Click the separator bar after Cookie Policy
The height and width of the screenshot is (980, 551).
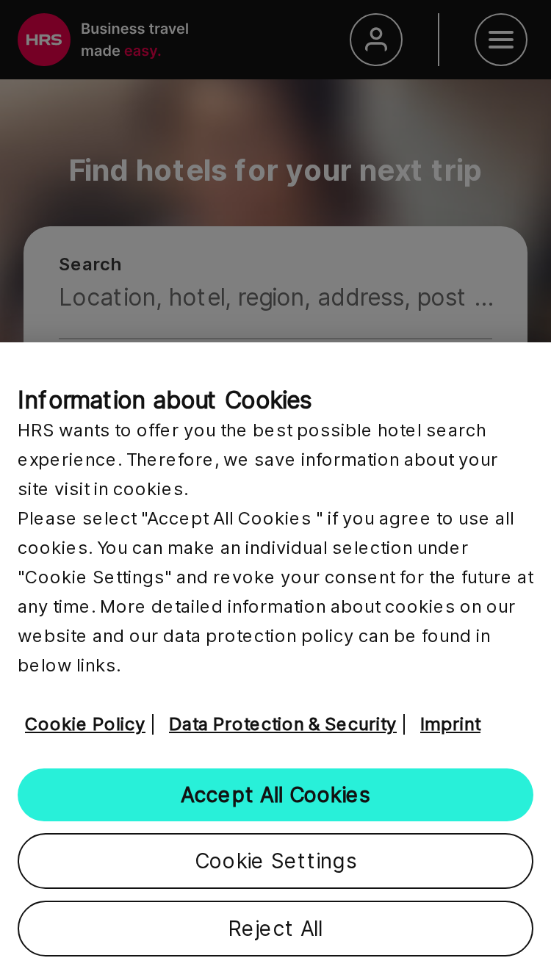[x=153, y=724]
